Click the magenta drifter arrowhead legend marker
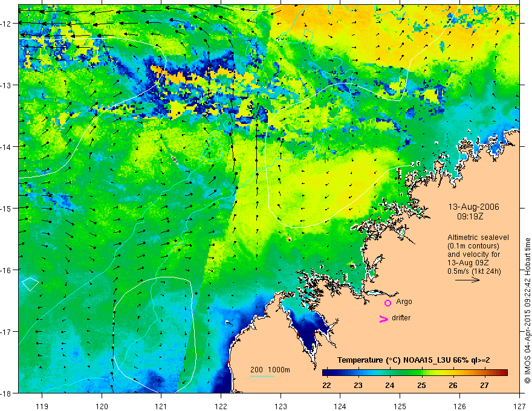 pos(383,319)
